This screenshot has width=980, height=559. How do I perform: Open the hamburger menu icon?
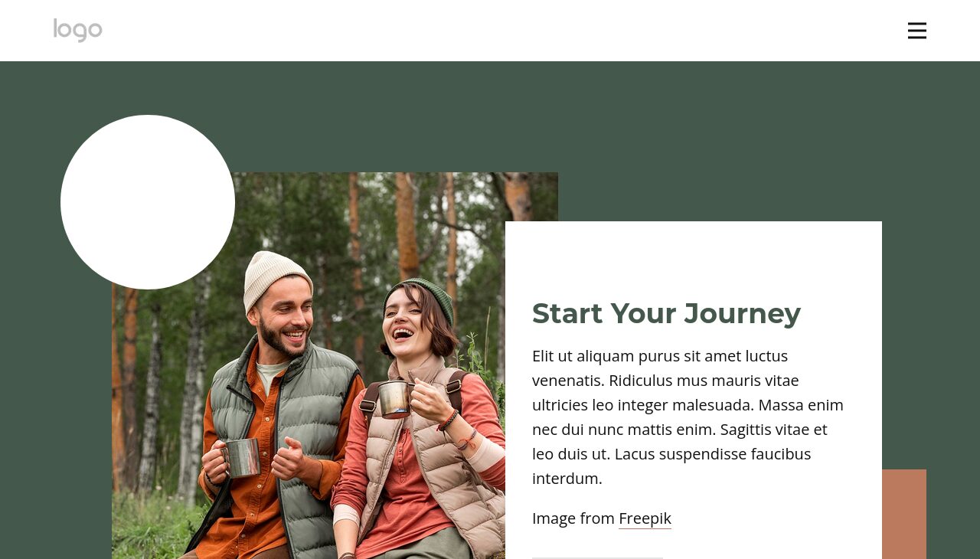pos(916,31)
